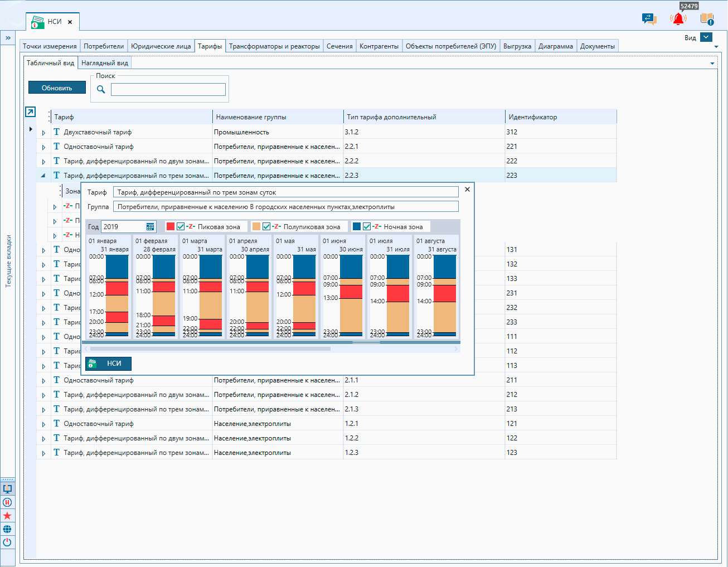This screenshot has width=728, height=567.
Task: Collapse the expanded tariff row 223
Action: click(43, 176)
